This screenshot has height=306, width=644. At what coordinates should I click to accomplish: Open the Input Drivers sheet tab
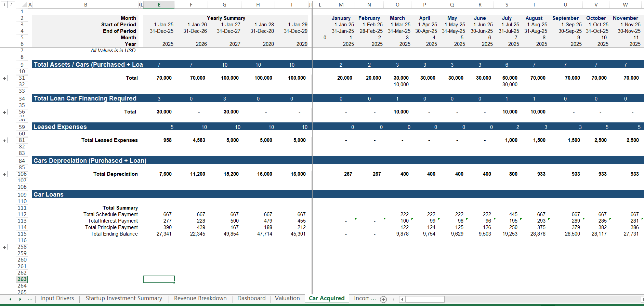click(57, 298)
